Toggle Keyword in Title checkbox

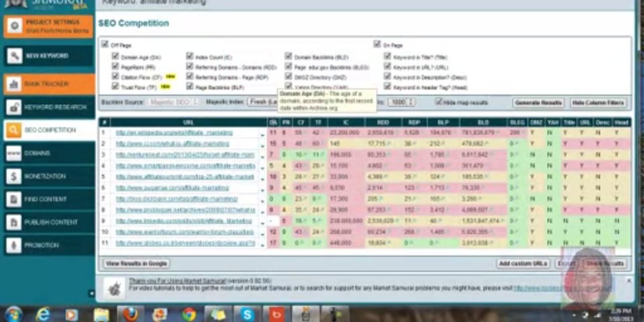coord(388,56)
